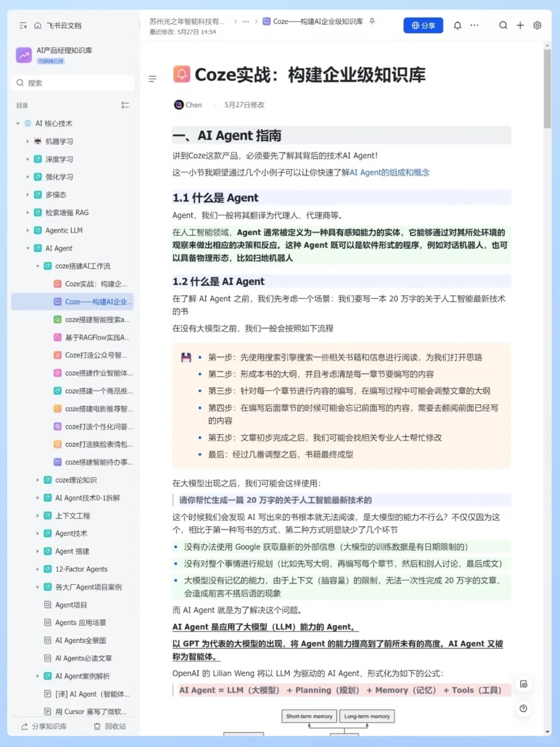Expand the 多模态 tree node
This screenshot has width=560, height=747.
pos(27,195)
